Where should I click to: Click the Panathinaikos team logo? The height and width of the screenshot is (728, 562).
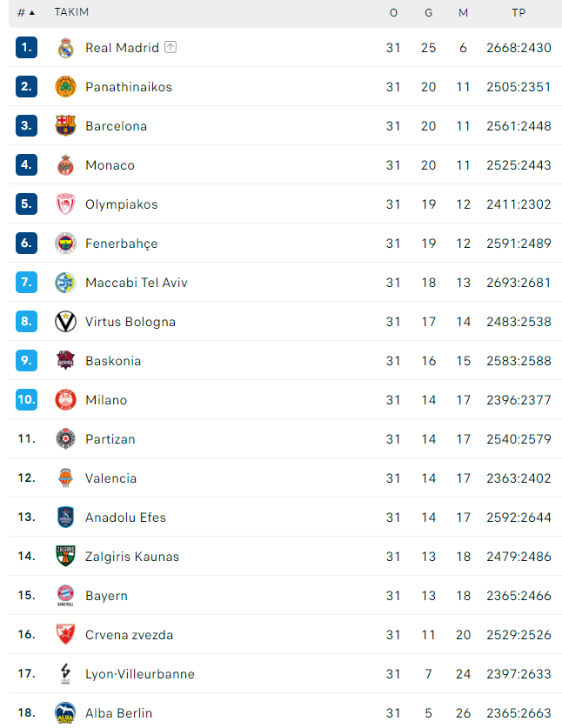[66, 87]
